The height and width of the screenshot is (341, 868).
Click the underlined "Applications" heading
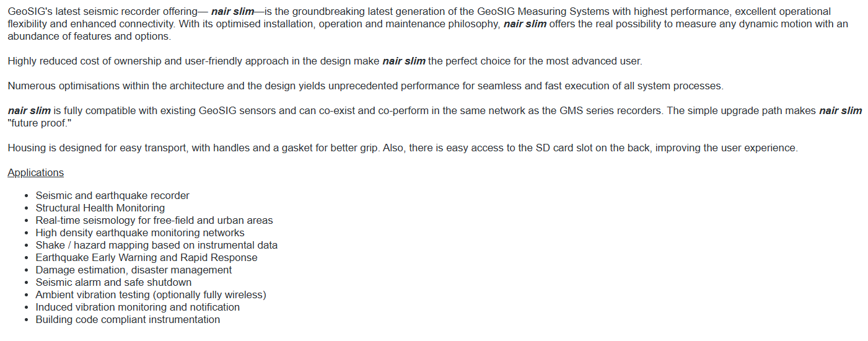(x=35, y=172)
